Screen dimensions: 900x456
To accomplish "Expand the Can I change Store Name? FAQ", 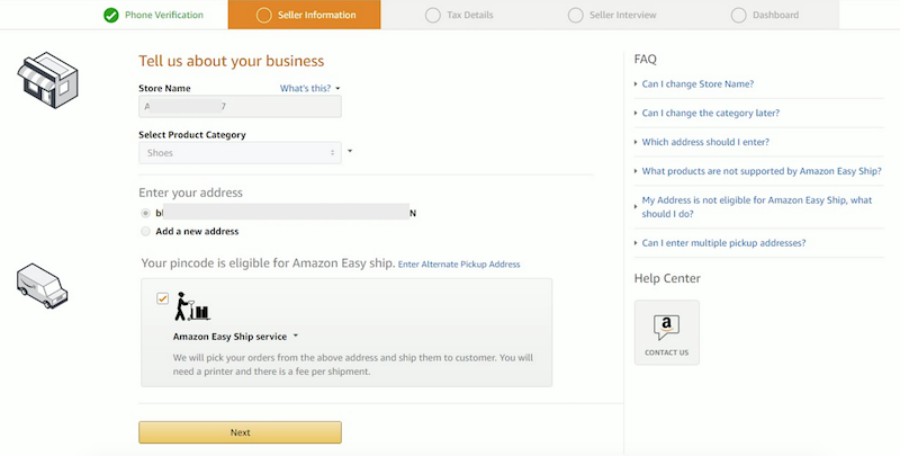I will pyautogui.click(x=697, y=84).
